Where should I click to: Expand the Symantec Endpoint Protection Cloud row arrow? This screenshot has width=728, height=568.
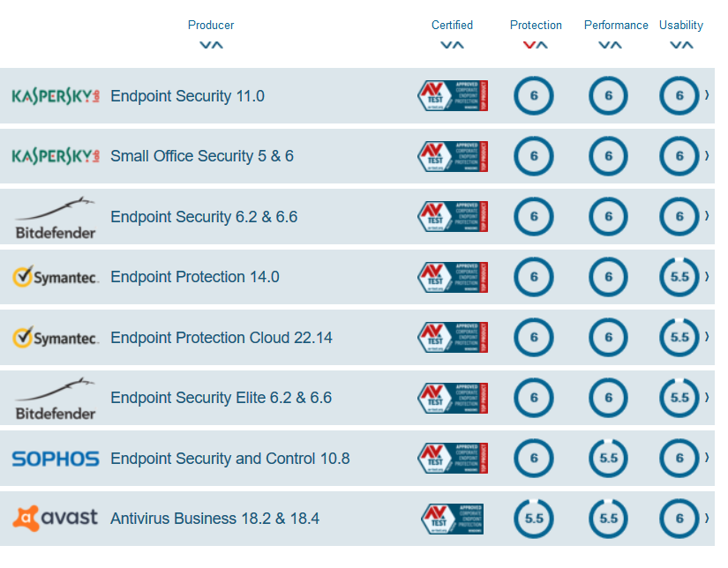click(707, 337)
